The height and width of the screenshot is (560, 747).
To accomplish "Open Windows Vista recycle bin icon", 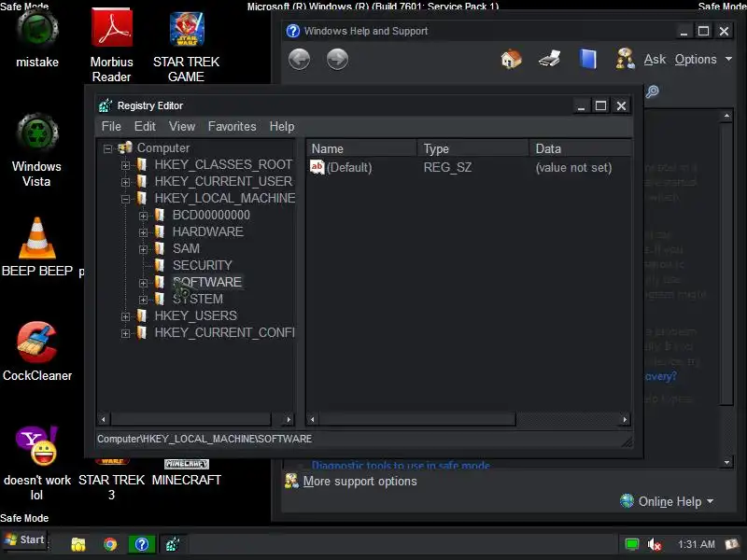I will [x=37, y=150].
